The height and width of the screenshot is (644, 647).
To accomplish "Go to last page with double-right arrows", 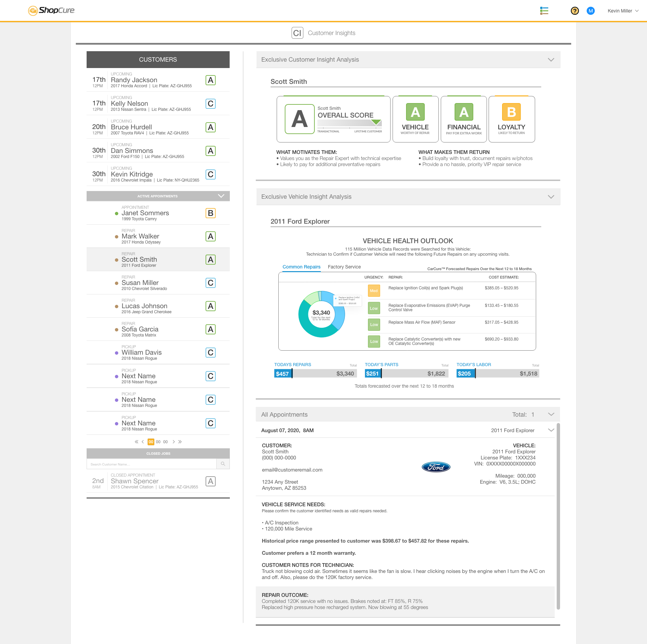I will pyautogui.click(x=180, y=442).
